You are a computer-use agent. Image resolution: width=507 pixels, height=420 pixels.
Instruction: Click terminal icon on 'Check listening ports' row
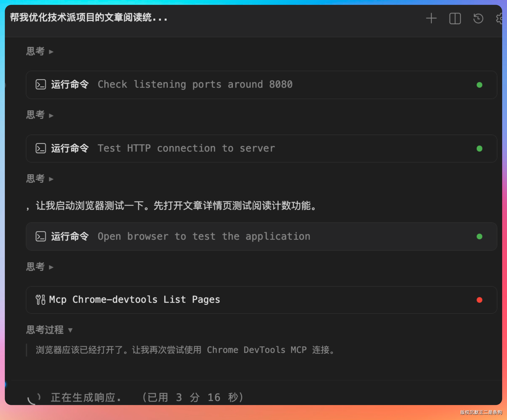click(x=41, y=85)
